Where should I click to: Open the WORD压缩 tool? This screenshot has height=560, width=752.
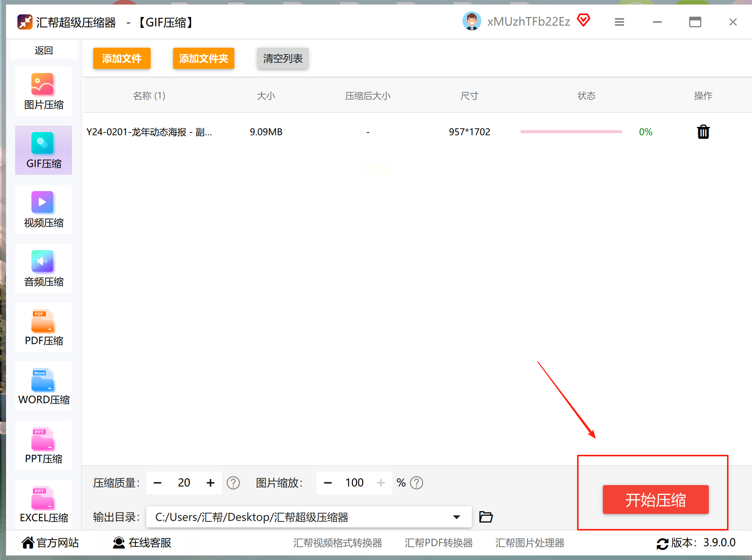pos(44,386)
